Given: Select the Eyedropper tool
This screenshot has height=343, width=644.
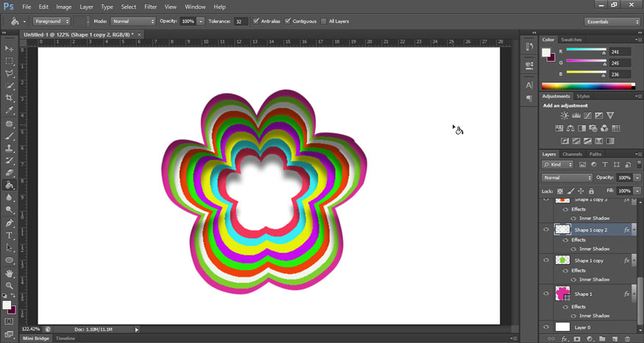Looking at the screenshot, I should click(10, 110).
